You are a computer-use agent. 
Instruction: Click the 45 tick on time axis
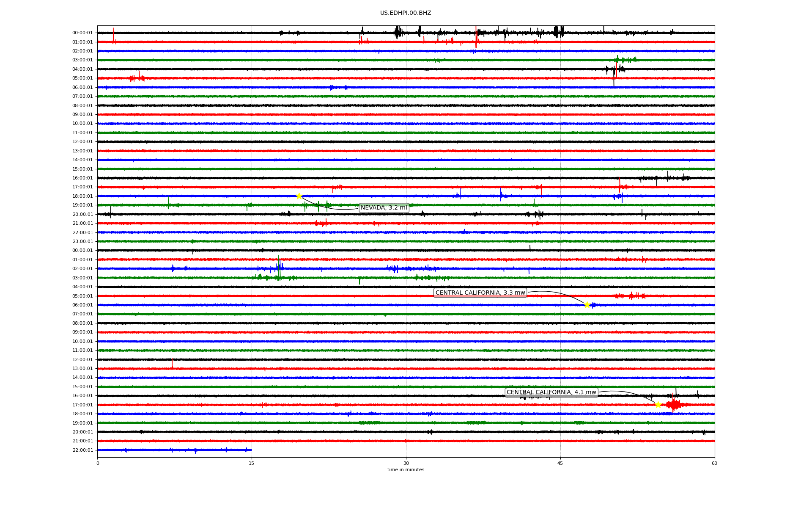pyautogui.click(x=560, y=463)
